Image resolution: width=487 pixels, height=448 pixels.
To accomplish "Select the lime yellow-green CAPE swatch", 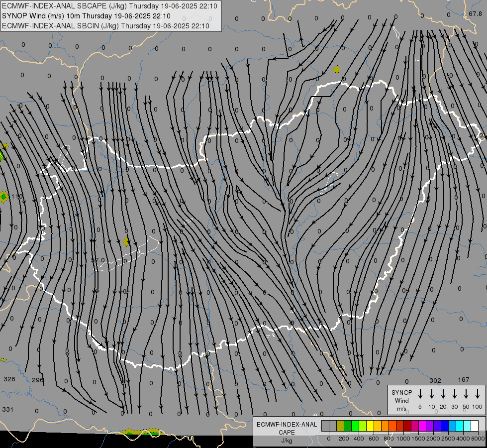I will (363, 426).
